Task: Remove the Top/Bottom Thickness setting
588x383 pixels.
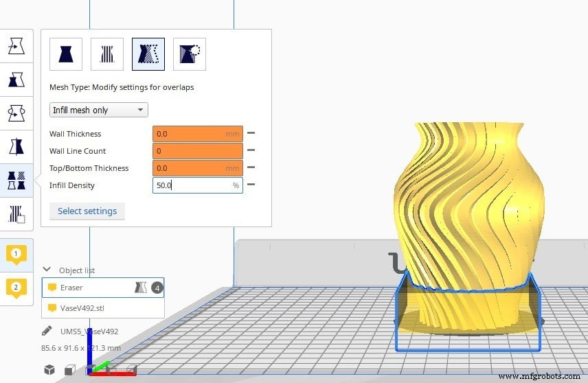Action: point(251,167)
